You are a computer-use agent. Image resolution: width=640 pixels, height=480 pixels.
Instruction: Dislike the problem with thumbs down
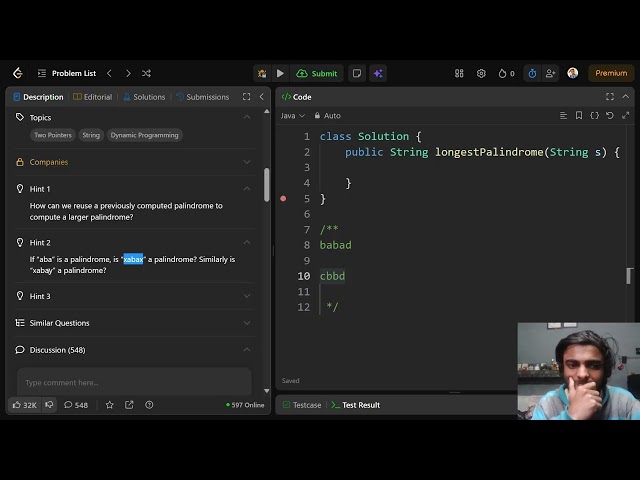coord(49,405)
